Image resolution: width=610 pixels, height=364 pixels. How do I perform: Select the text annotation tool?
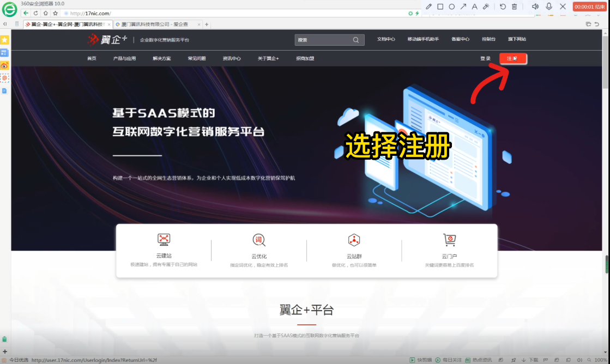[475, 7]
